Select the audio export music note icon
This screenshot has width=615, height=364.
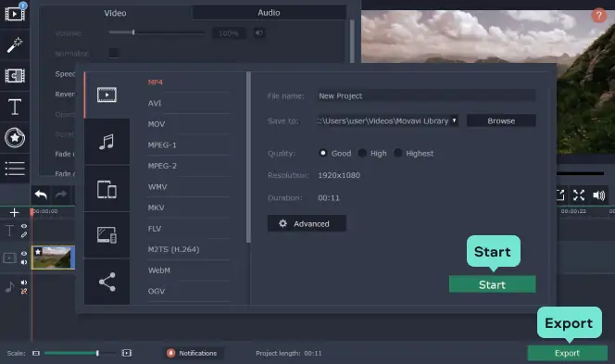[107, 142]
